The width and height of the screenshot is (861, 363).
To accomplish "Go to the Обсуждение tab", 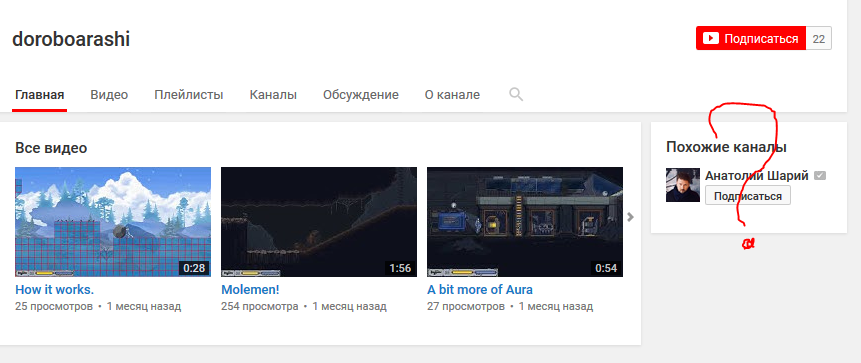I will pos(361,94).
